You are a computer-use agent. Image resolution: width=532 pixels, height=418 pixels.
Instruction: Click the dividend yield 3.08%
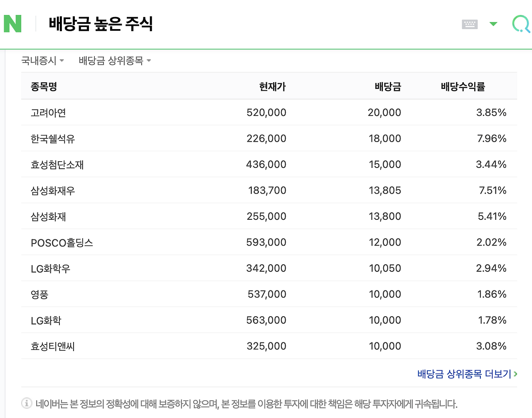tap(491, 346)
